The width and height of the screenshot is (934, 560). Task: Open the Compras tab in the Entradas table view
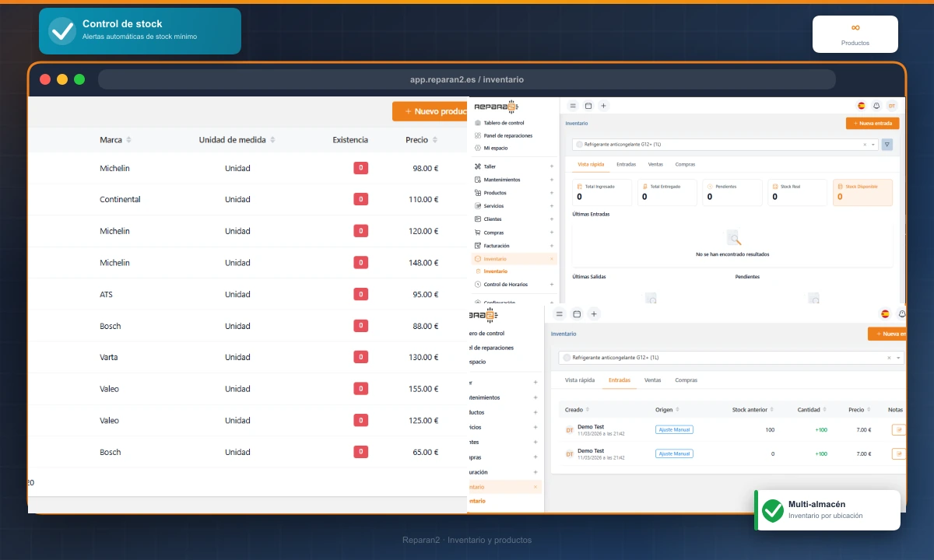coord(686,380)
